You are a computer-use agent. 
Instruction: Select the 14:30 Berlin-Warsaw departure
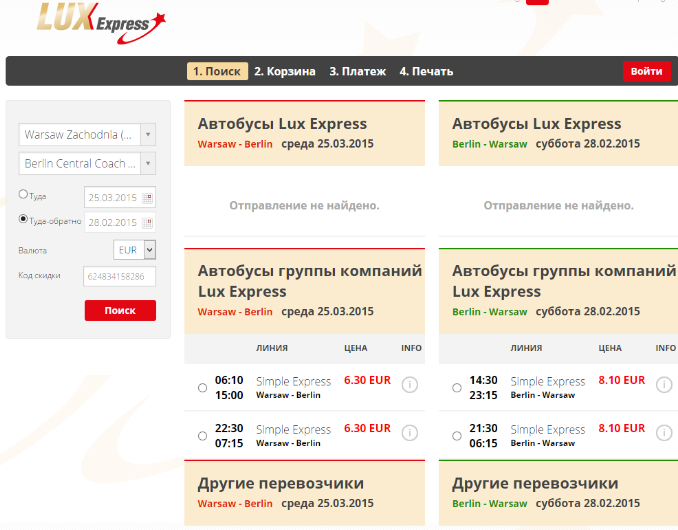[x=457, y=388]
